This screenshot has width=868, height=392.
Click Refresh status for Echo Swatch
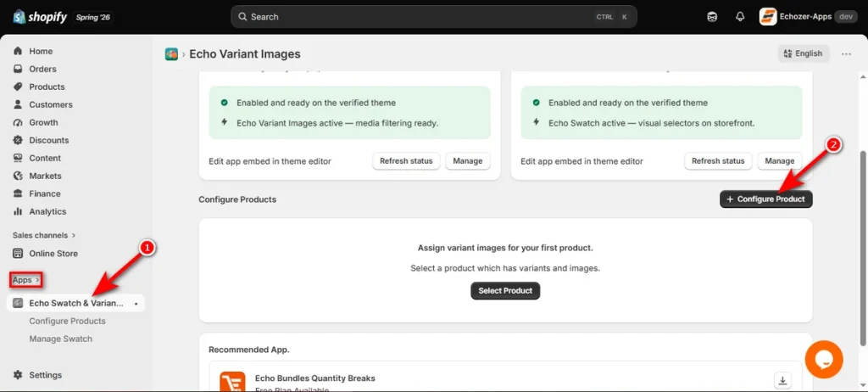[x=719, y=161]
